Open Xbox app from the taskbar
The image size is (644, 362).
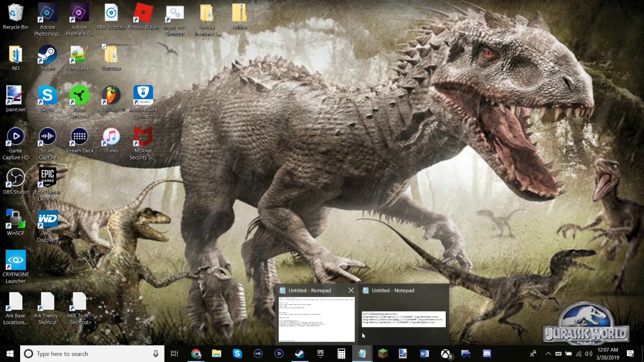[x=445, y=354]
